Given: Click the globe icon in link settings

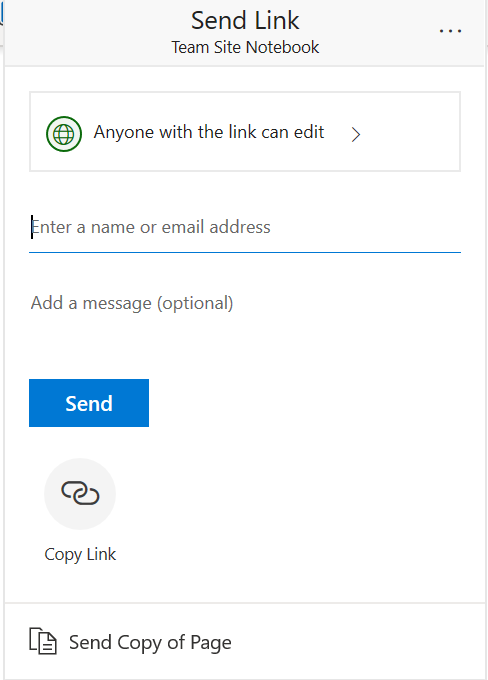Looking at the screenshot, I should tap(64, 134).
